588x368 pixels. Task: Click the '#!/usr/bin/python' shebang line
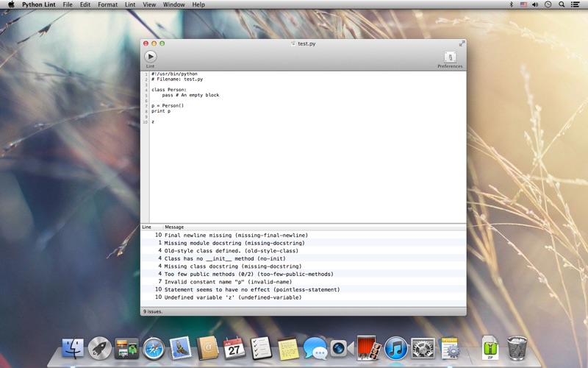tap(174, 74)
